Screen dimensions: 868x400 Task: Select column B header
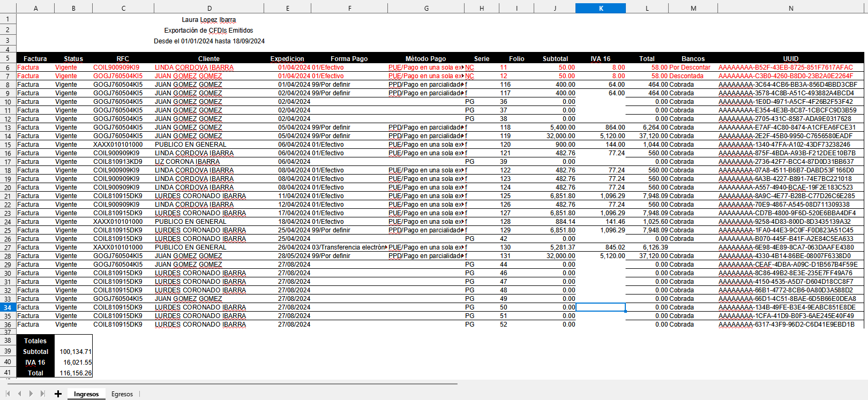click(x=73, y=8)
